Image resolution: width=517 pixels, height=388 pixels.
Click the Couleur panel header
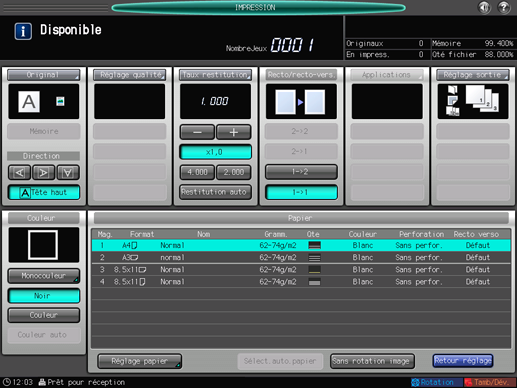[x=44, y=218]
